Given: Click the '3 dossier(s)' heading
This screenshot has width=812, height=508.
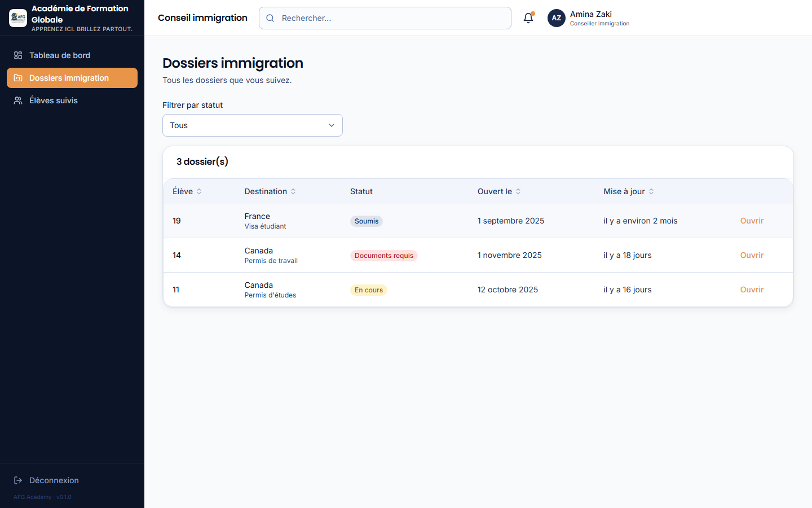Looking at the screenshot, I should [202, 161].
